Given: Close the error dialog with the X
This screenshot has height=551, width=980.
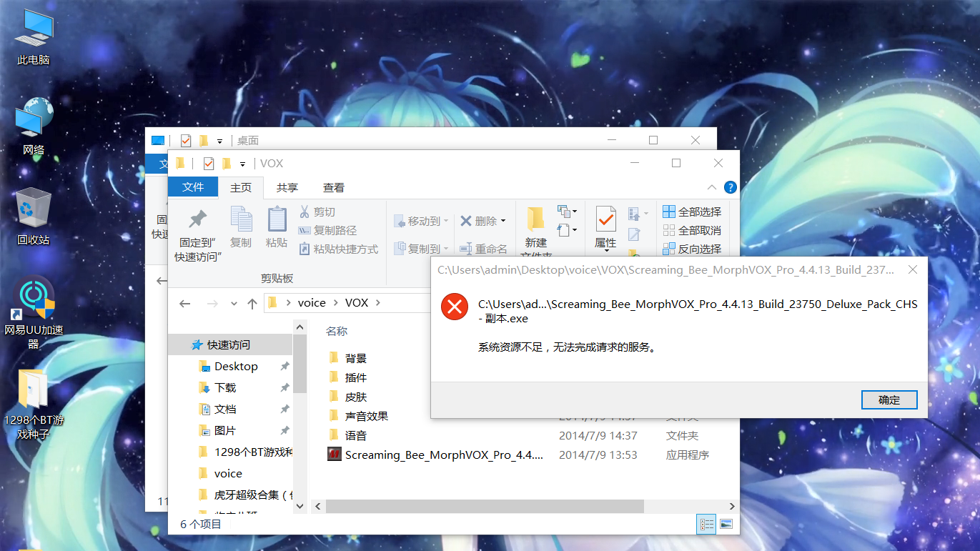Looking at the screenshot, I should (x=912, y=270).
